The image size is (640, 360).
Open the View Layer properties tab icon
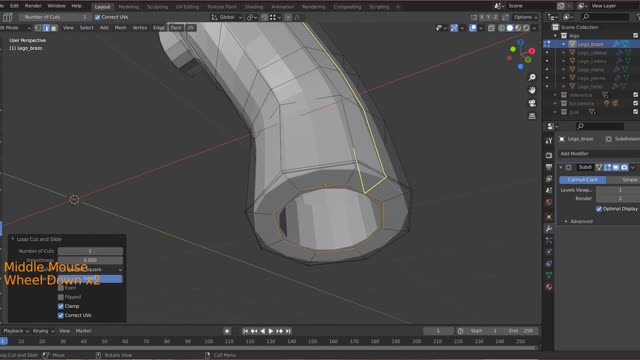point(549,179)
